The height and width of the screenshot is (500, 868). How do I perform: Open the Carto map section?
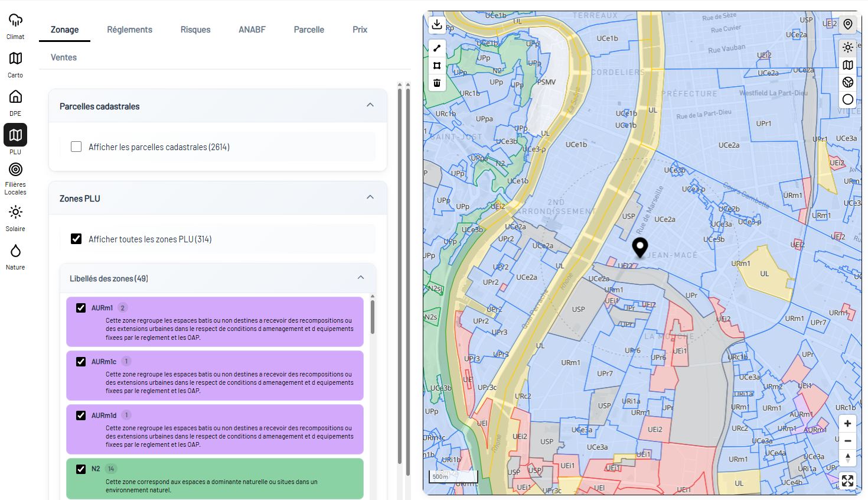[15, 64]
